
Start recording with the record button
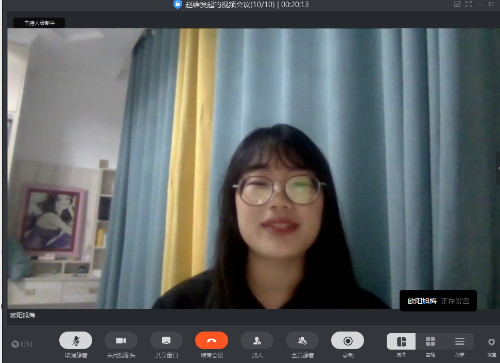[348, 341]
